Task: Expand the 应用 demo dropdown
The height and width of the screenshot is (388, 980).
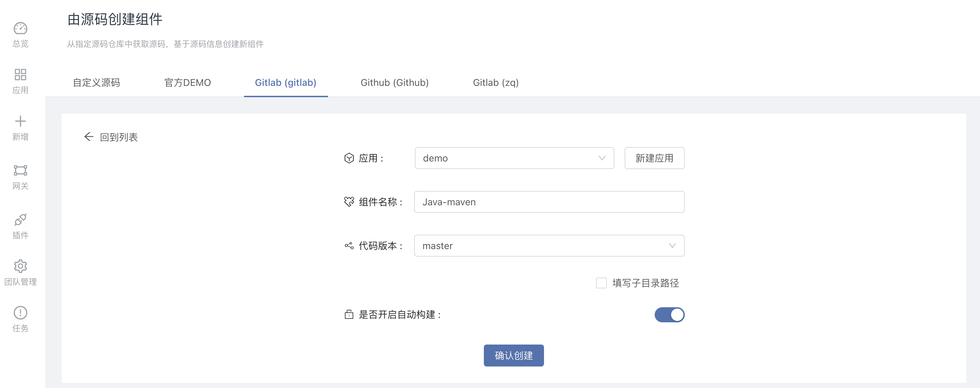Action: point(514,158)
